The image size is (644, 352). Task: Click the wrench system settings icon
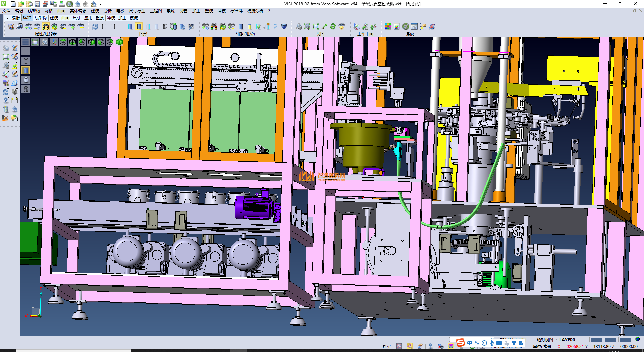(x=406, y=26)
